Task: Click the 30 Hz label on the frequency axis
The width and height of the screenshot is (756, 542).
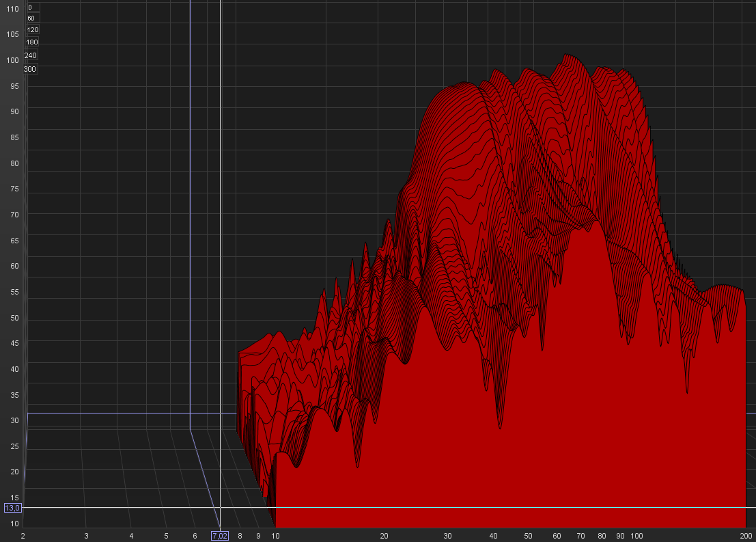Action: [x=447, y=536]
